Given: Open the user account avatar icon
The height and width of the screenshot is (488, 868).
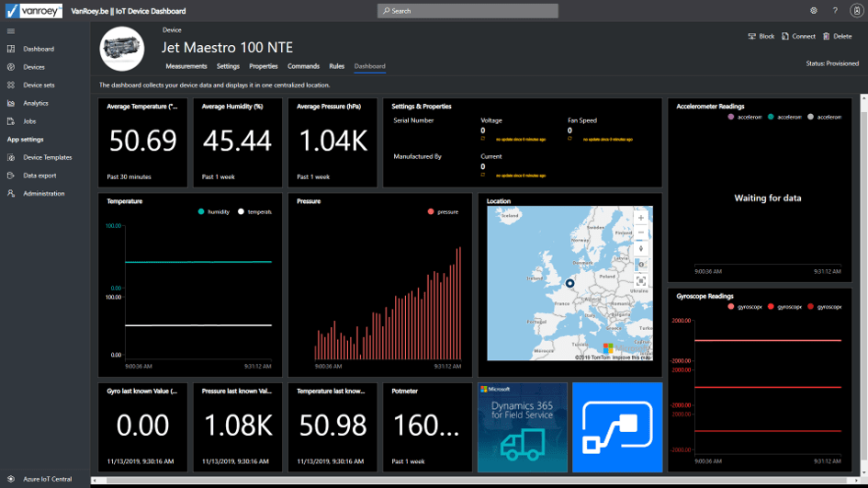Looking at the screenshot, I should click(x=856, y=10).
